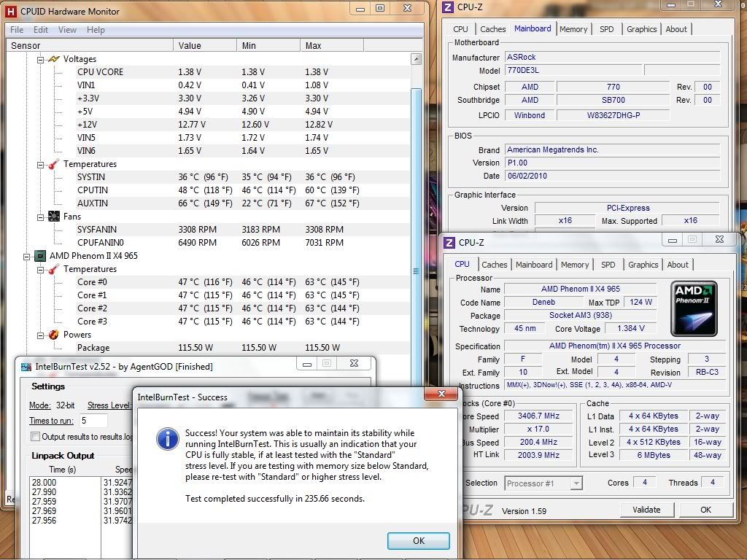Open Caches tab in CPU-Z window showing ASRock mainboard
The width and height of the screenshot is (747, 560).
492,29
